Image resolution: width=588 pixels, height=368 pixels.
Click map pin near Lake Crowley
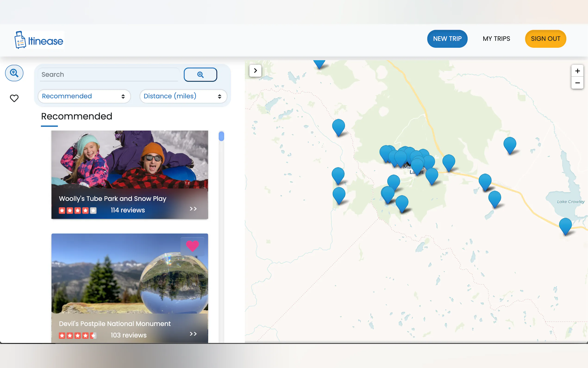[x=565, y=225]
